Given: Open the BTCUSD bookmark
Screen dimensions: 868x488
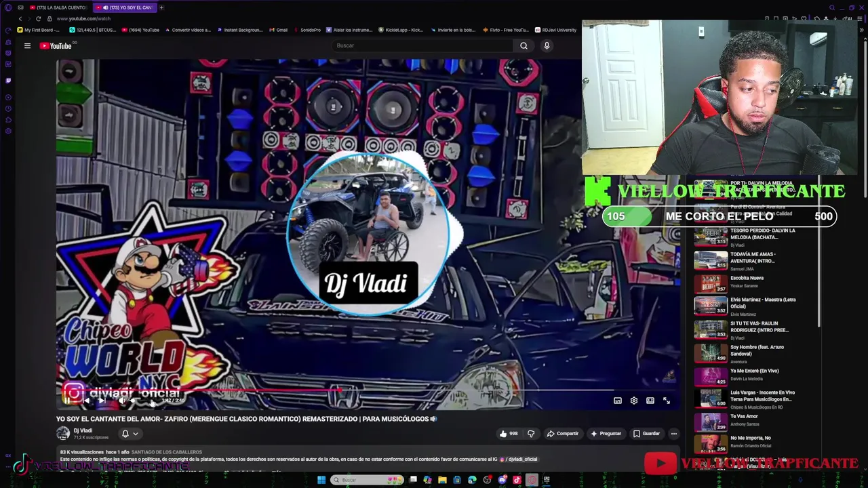Looking at the screenshot, I should (93, 30).
